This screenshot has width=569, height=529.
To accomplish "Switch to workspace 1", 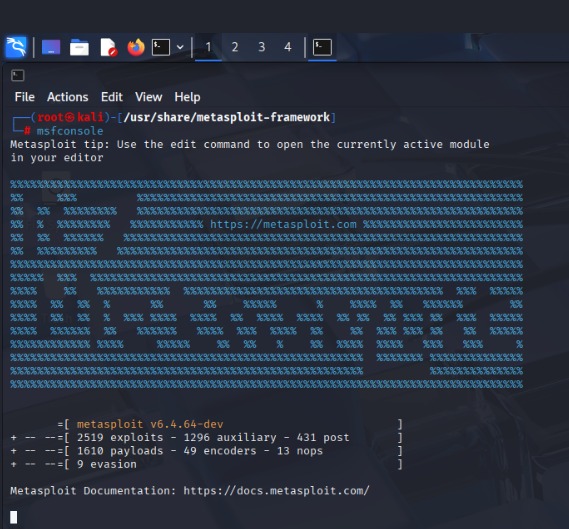I will pyautogui.click(x=208, y=47).
